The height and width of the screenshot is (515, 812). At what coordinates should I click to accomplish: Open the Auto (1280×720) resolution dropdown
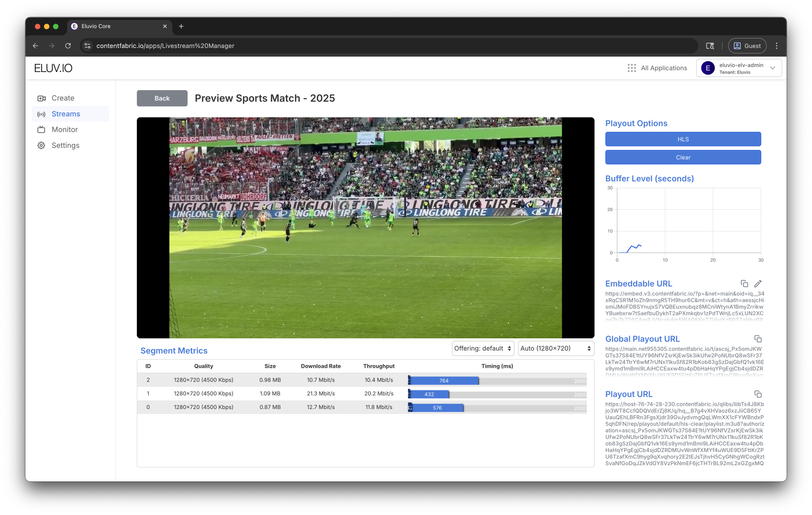[556, 348]
